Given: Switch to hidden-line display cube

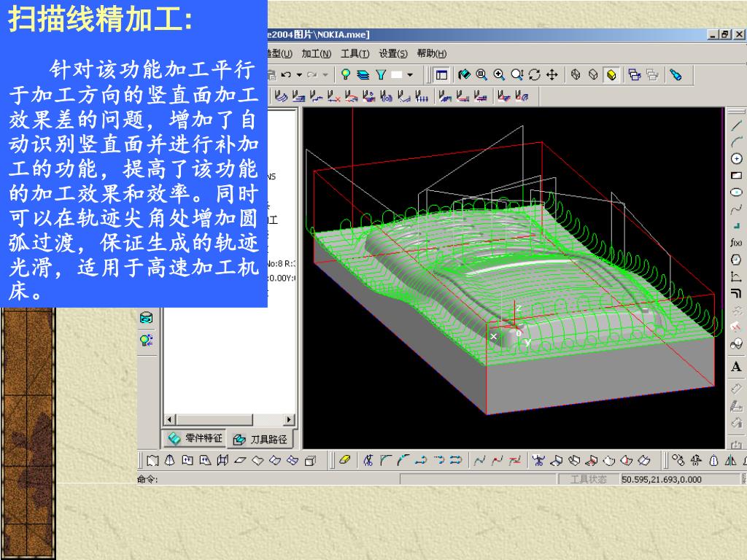Looking at the screenshot, I should click(x=594, y=75).
